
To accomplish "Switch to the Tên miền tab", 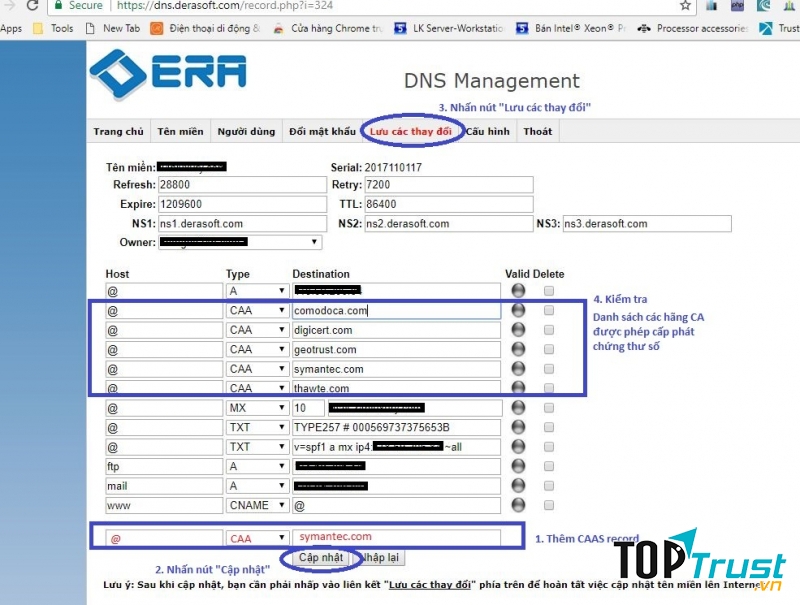I will pyautogui.click(x=180, y=132).
